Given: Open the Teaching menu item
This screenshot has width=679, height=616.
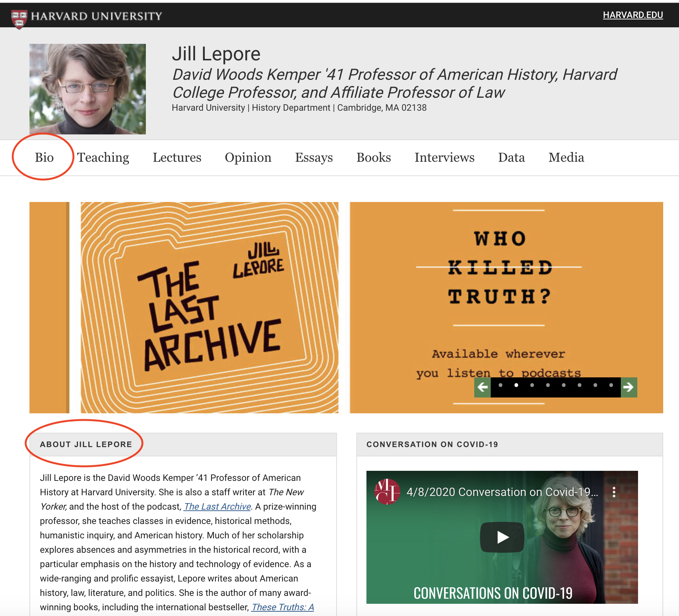Looking at the screenshot, I should click(103, 157).
